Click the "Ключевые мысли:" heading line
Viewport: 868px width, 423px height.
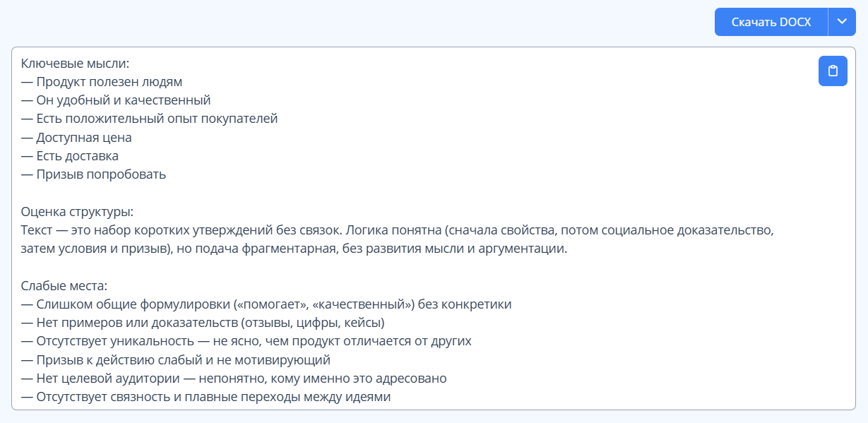76,63
